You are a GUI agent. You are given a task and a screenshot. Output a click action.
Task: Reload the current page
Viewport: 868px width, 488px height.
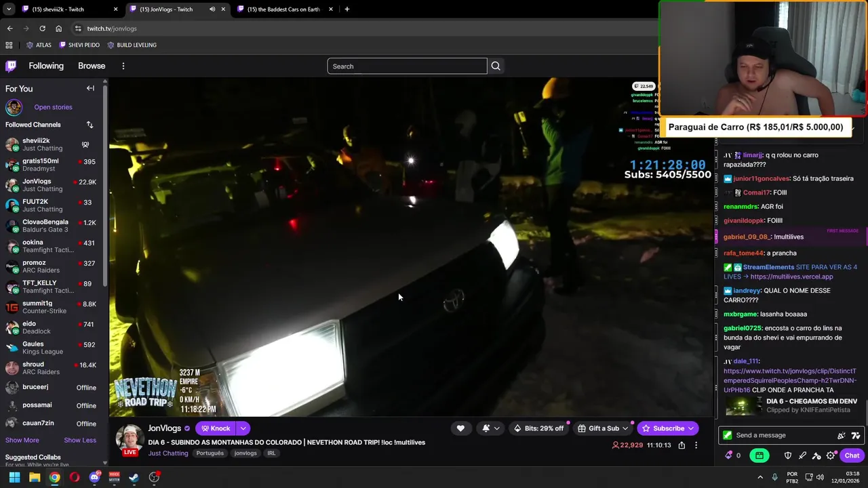click(x=42, y=28)
